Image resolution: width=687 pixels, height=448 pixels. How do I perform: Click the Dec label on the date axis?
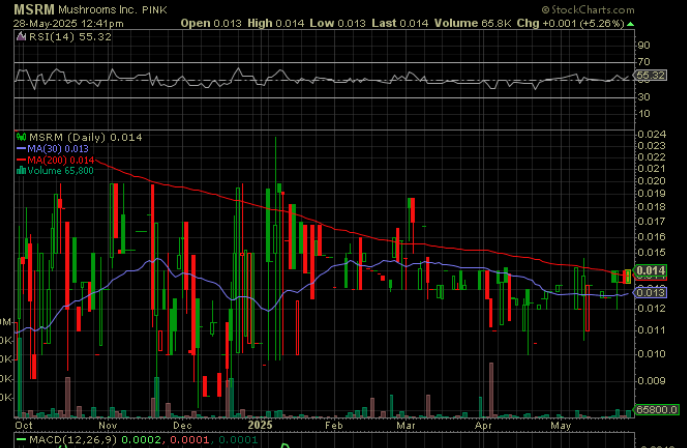point(182,425)
